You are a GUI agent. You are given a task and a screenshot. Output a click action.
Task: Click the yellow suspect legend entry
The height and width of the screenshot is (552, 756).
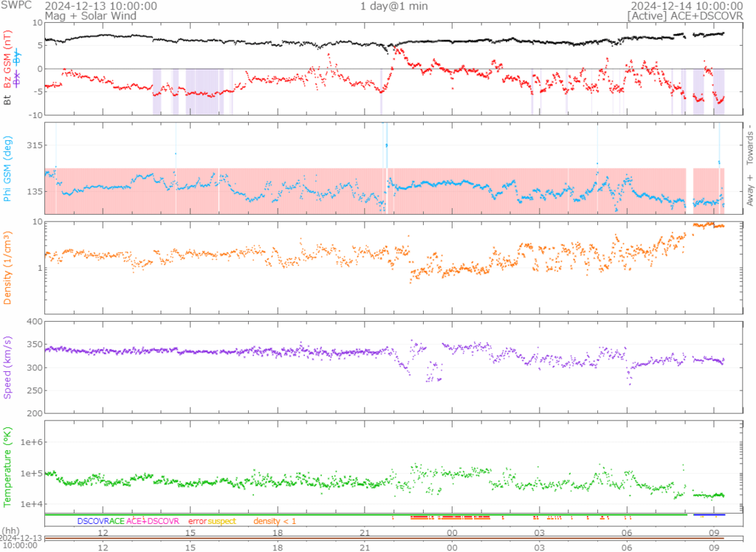(x=221, y=521)
